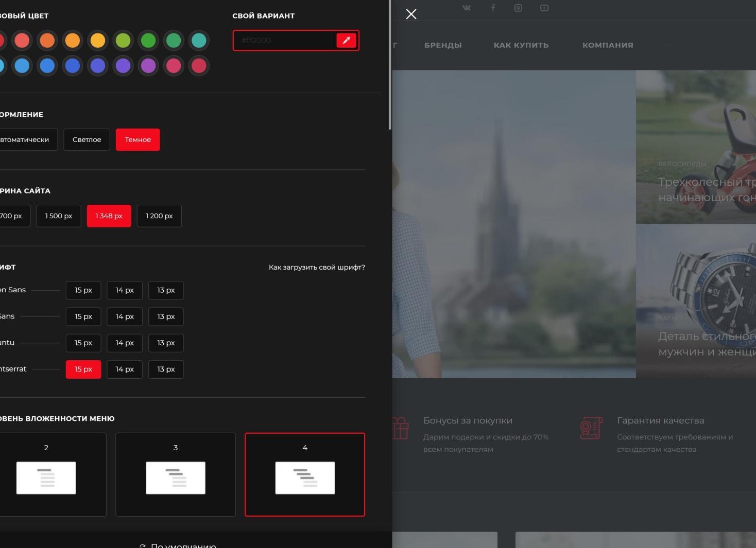
Task: Select the Темное theme option
Action: [138, 140]
